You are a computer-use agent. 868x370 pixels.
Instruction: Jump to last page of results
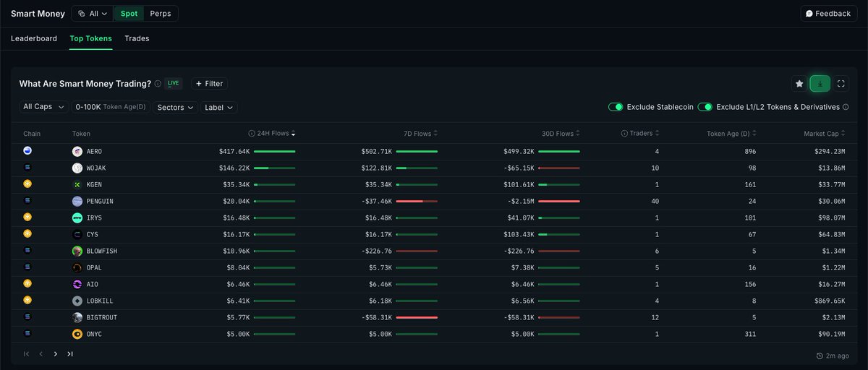click(x=70, y=354)
